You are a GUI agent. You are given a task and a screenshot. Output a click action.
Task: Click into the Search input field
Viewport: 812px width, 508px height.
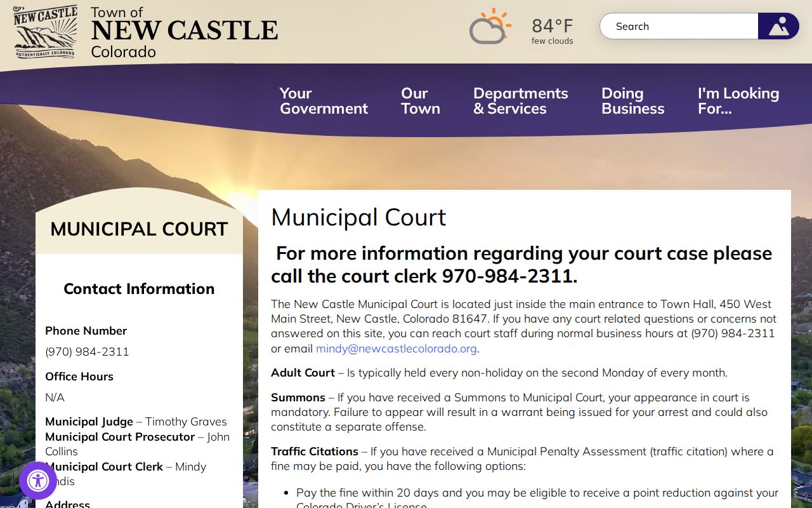pos(679,26)
